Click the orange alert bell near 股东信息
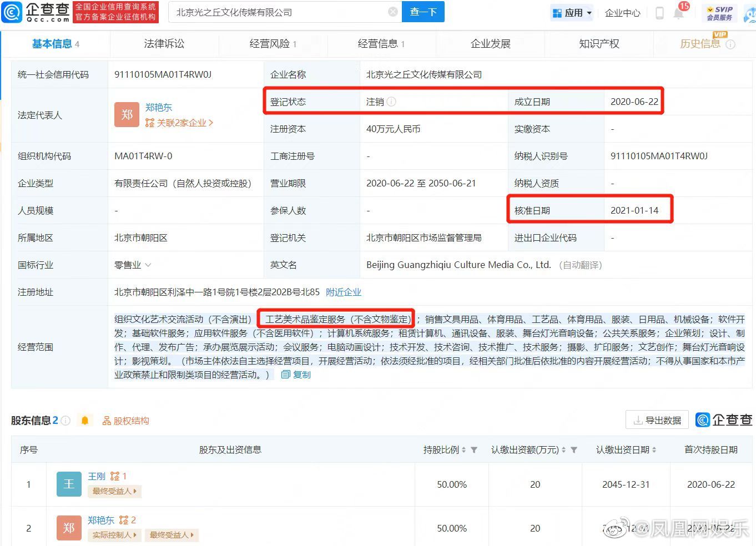Screen dimensions: 756x546 tap(85, 421)
